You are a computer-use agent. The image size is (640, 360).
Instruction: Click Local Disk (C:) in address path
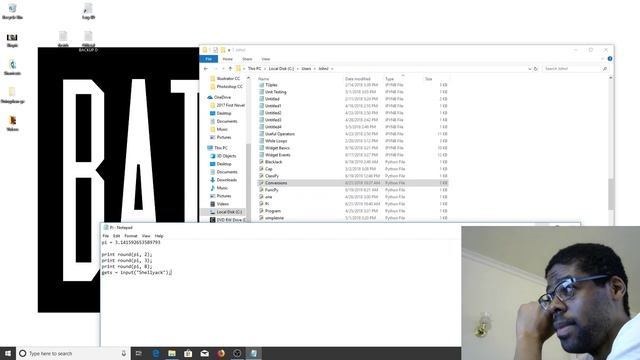click(281, 69)
